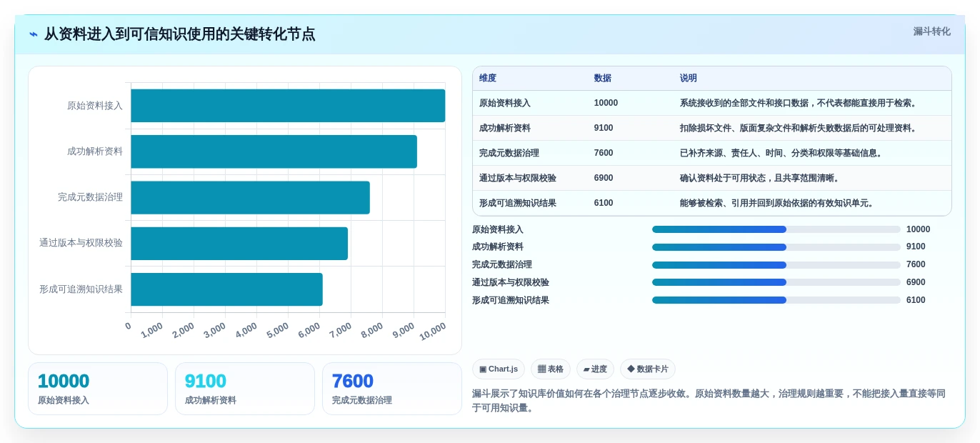Click the 通过版本与权限校验 chart bar
980x443 pixels.
[x=239, y=243]
